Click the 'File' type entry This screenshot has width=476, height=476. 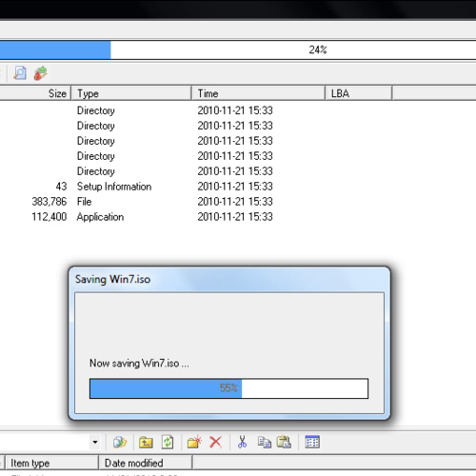(84, 202)
